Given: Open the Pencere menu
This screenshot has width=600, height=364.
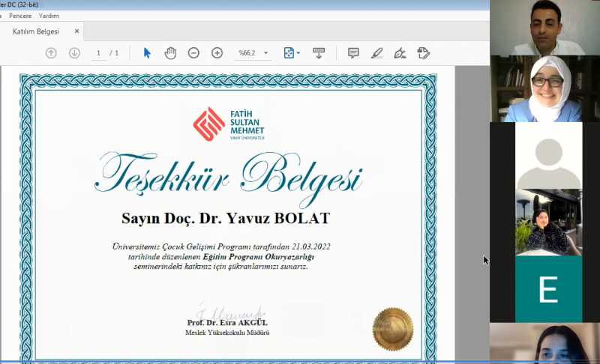Looking at the screenshot, I should (20, 15).
